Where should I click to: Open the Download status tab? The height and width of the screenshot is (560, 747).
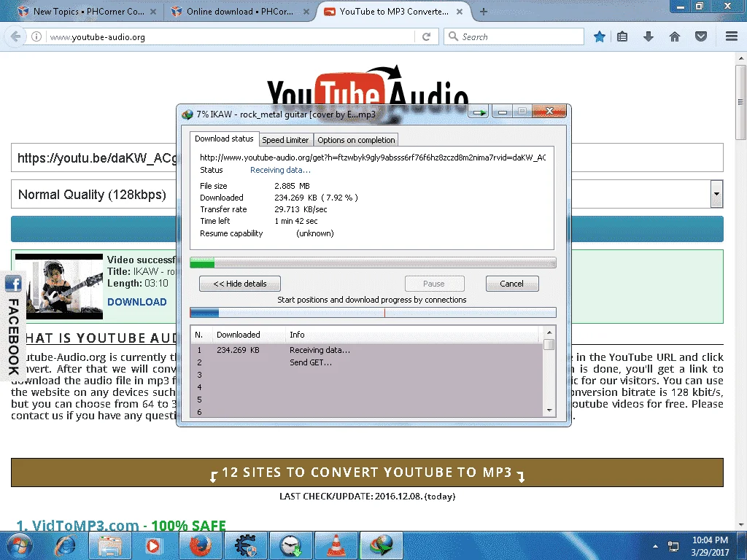pyautogui.click(x=225, y=139)
